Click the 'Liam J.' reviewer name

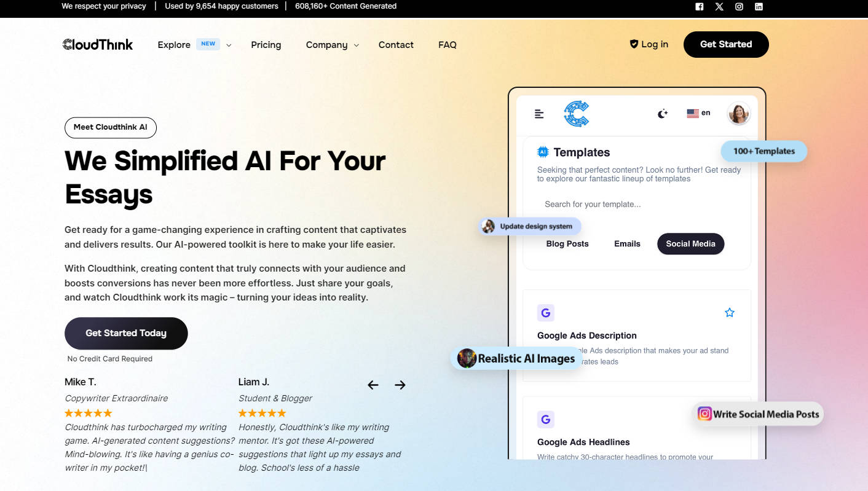254,382
